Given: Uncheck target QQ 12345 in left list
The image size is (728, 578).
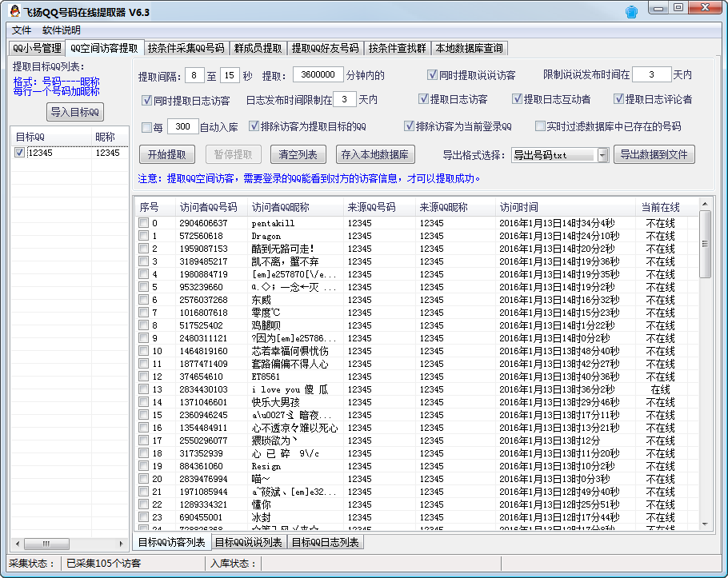Looking at the screenshot, I should [x=19, y=153].
